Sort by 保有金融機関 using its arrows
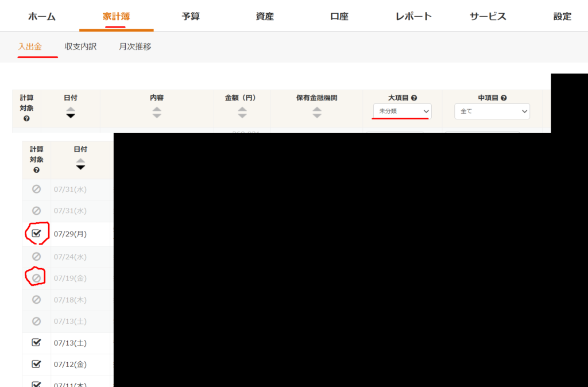This screenshot has width=588, height=387. point(317,113)
